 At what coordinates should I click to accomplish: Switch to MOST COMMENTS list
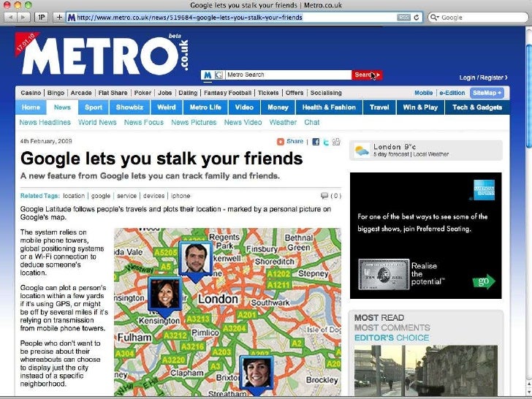coord(392,327)
